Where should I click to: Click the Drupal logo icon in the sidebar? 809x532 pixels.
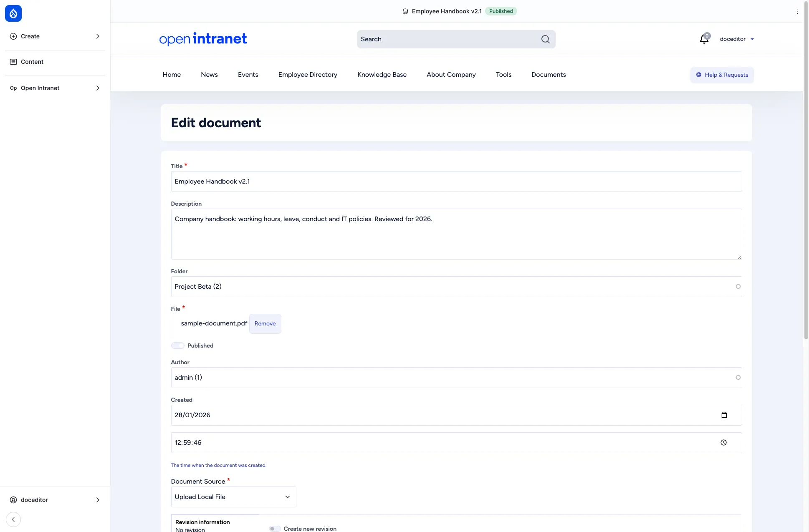tap(13, 13)
